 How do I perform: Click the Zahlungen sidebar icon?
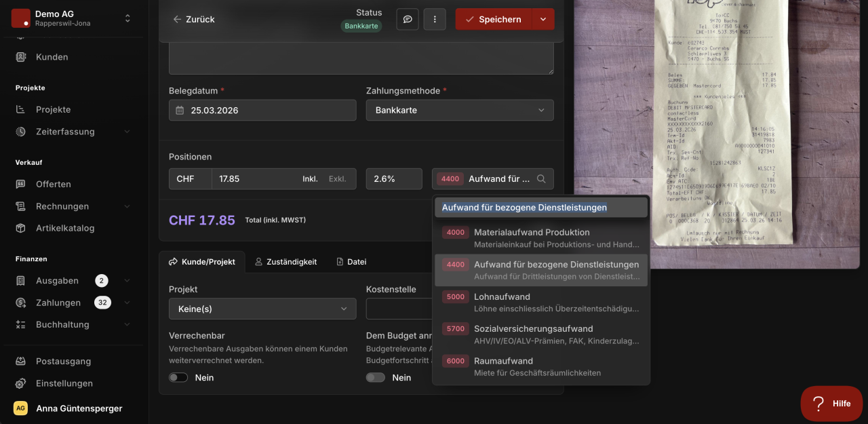[x=21, y=303]
